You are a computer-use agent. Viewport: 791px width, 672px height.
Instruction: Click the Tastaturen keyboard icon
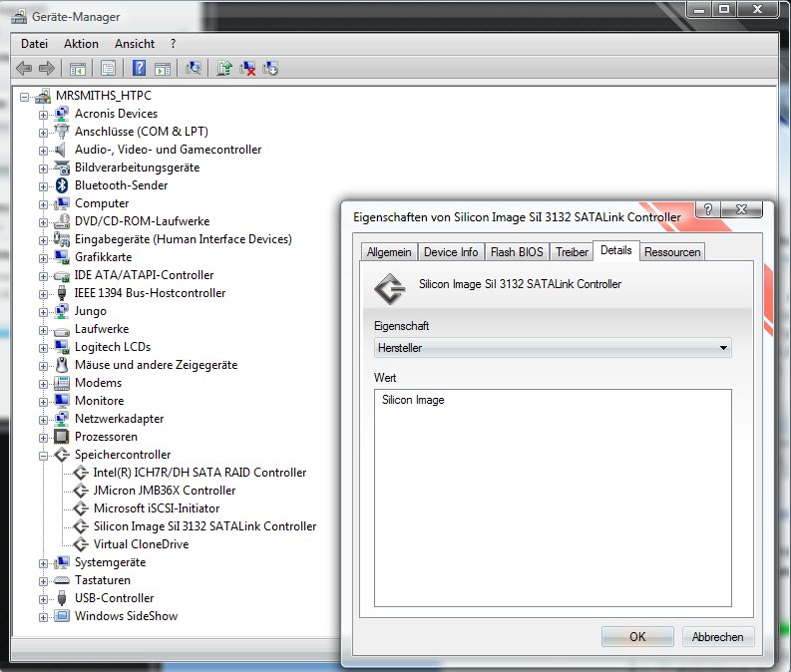(x=62, y=580)
